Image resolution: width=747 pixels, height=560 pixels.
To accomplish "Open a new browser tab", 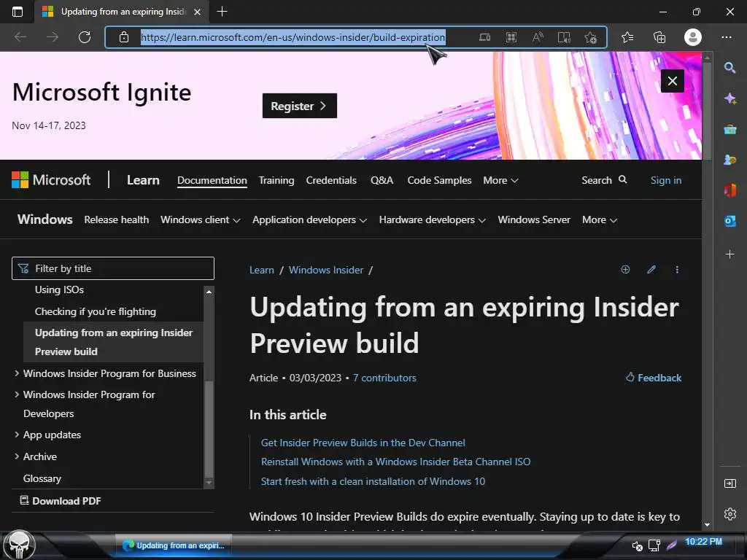I will [x=222, y=12].
